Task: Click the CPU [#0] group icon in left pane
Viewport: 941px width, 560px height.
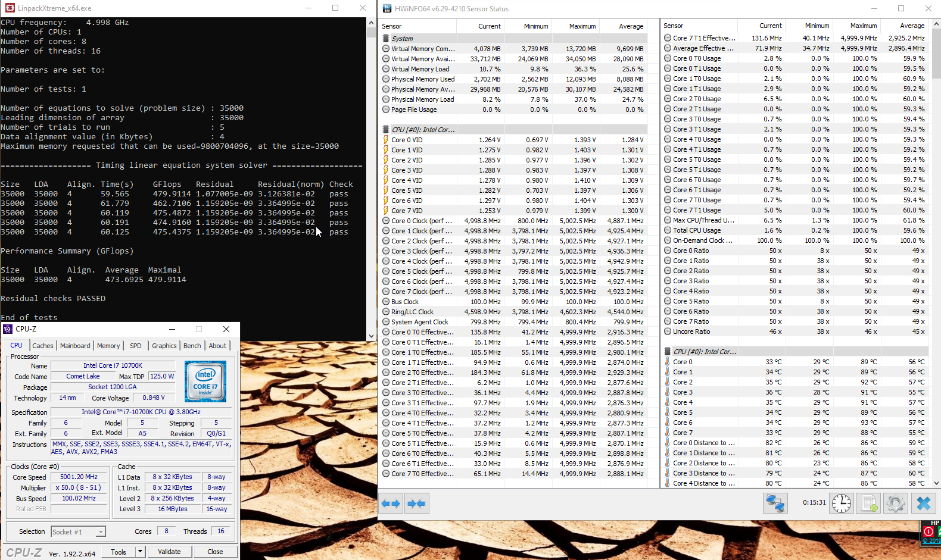Action: pyautogui.click(x=386, y=130)
